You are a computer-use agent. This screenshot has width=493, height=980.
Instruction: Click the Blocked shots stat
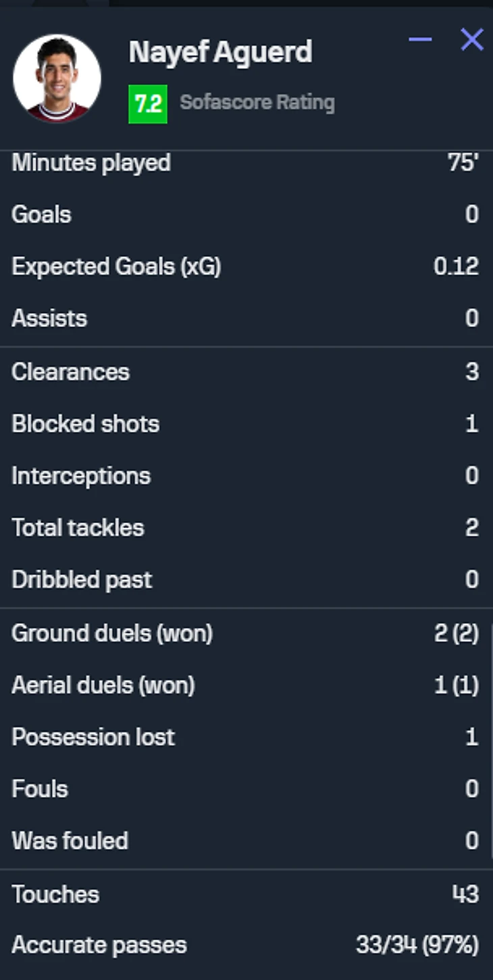point(245,424)
